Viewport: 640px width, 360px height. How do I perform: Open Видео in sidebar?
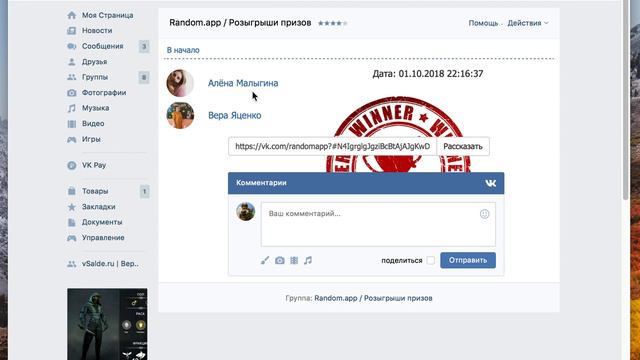click(x=93, y=124)
